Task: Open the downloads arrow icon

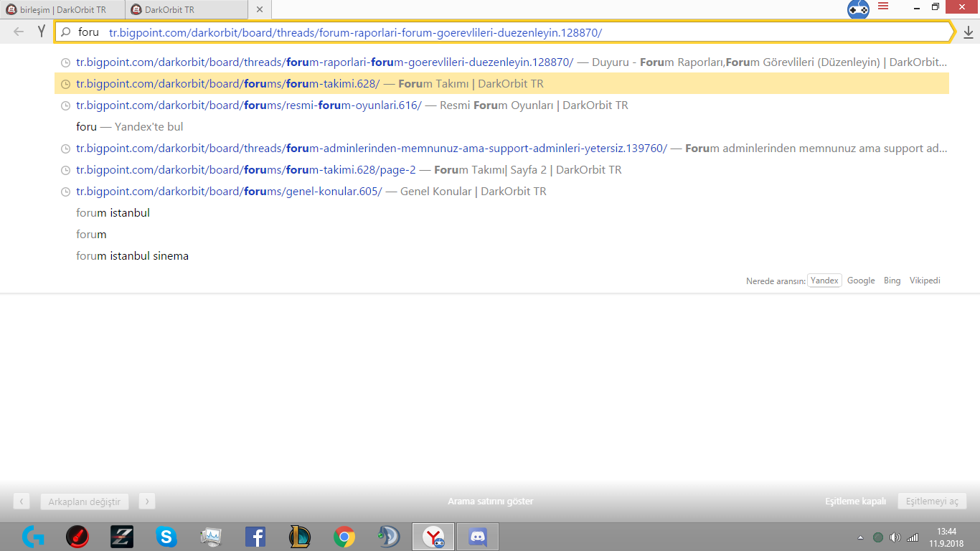Action: tap(968, 32)
